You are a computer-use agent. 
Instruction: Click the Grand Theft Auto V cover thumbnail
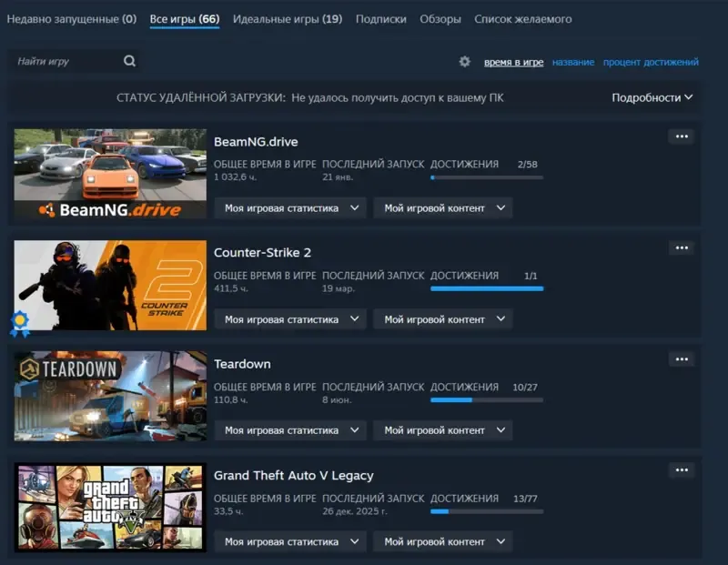click(110, 508)
